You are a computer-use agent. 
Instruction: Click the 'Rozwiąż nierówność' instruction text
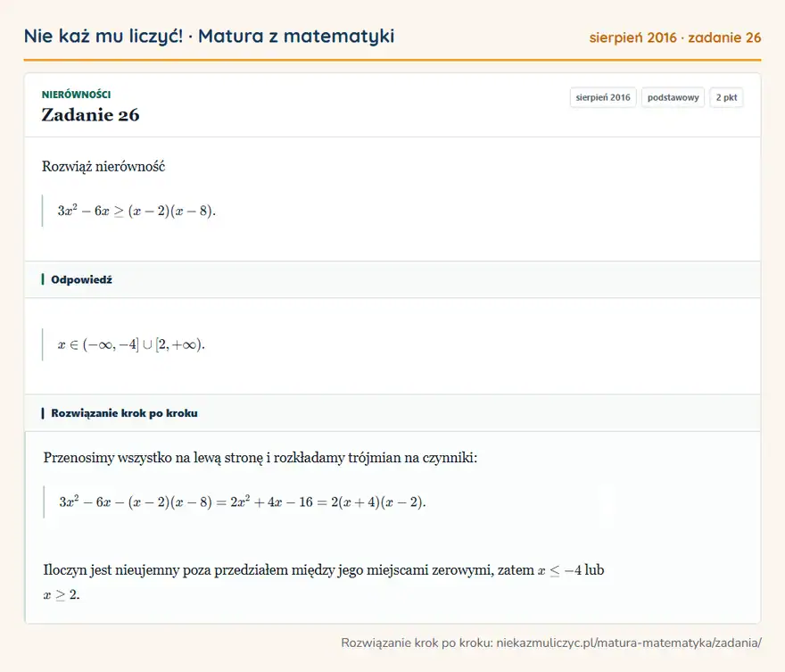coord(103,166)
